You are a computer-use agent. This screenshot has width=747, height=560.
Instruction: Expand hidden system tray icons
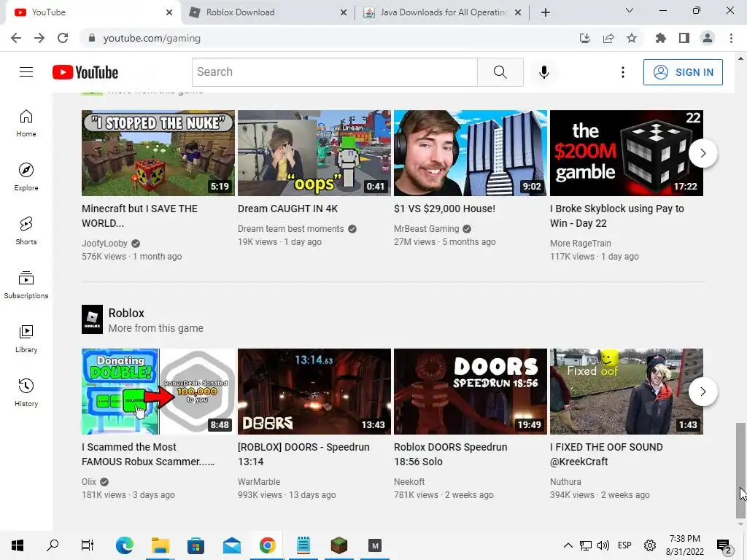tap(568, 545)
